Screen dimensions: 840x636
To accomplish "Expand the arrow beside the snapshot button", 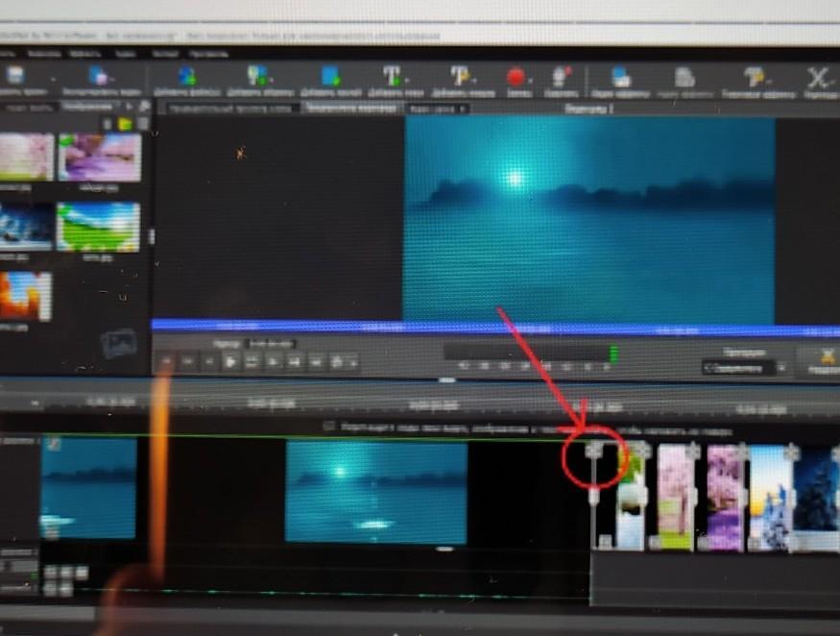I will (x=353, y=363).
